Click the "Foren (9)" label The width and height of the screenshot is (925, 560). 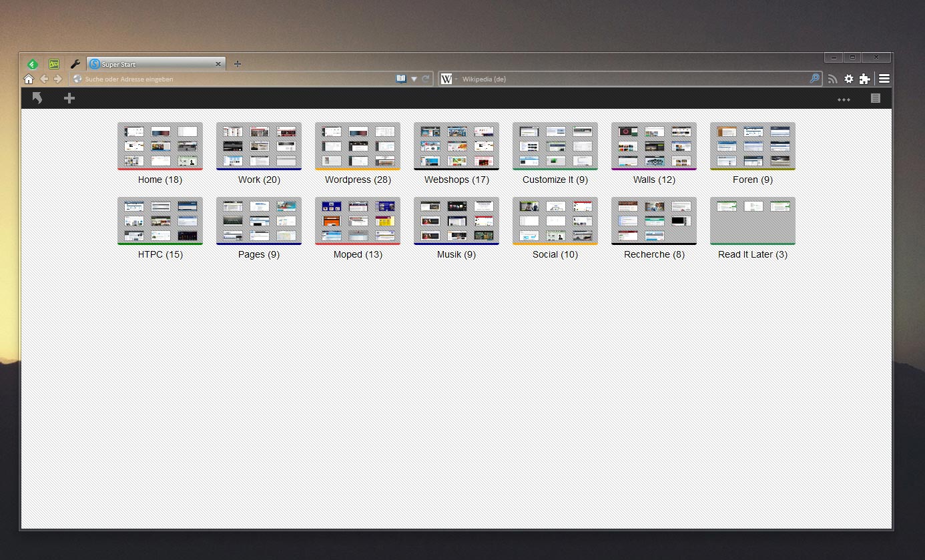click(753, 180)
